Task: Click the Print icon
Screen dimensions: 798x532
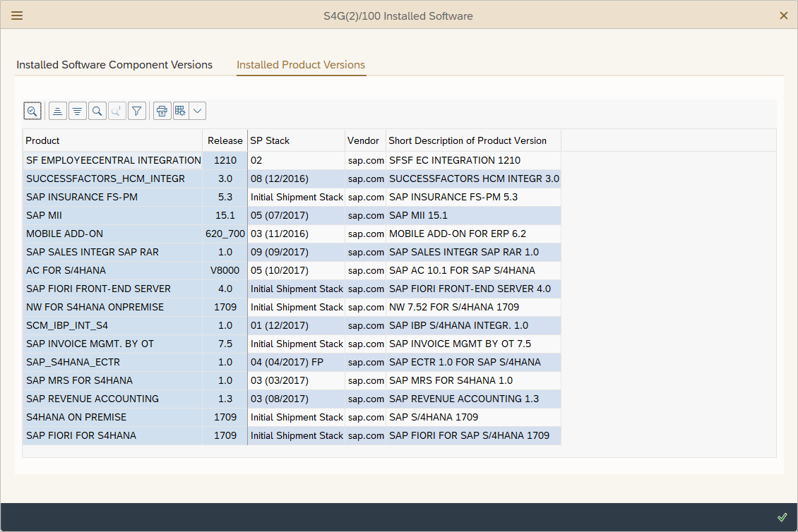Action: [x=162, y=111]
